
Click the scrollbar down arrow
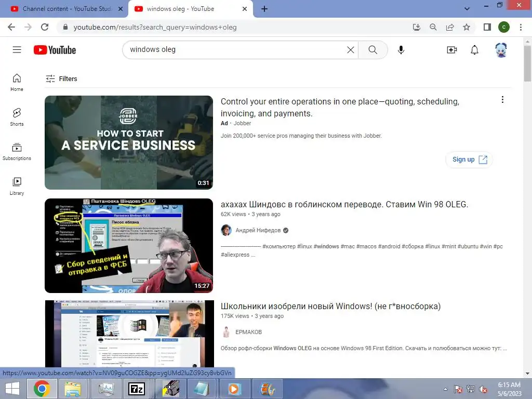point(527,374)
